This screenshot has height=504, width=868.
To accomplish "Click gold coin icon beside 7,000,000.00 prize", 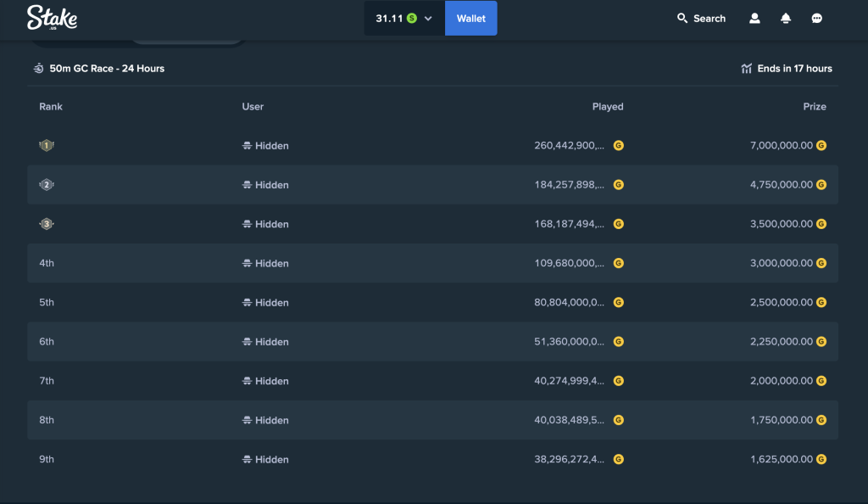I will pyautogui.click(x=821, y=146).
